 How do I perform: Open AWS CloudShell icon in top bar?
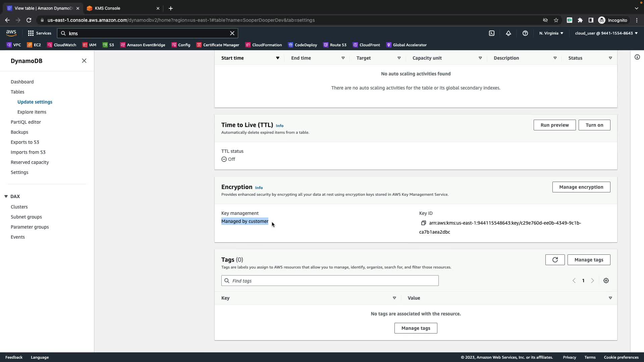[x=492, y=33]
